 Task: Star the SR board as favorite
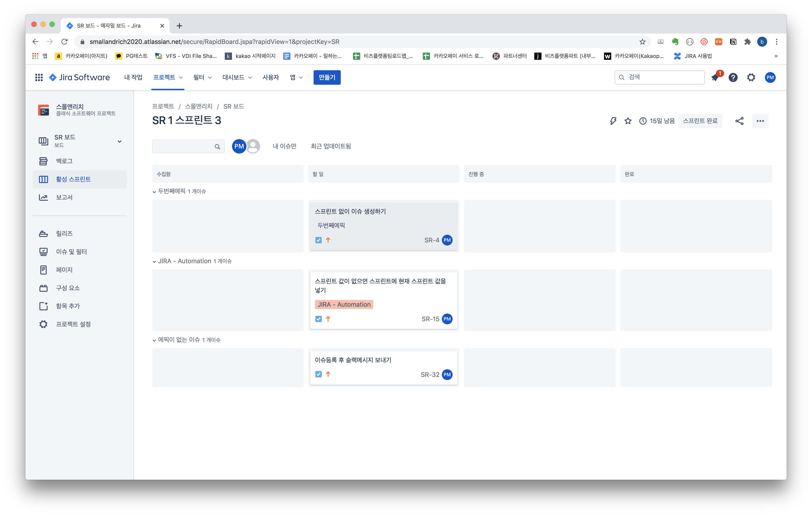pos(628,121)
